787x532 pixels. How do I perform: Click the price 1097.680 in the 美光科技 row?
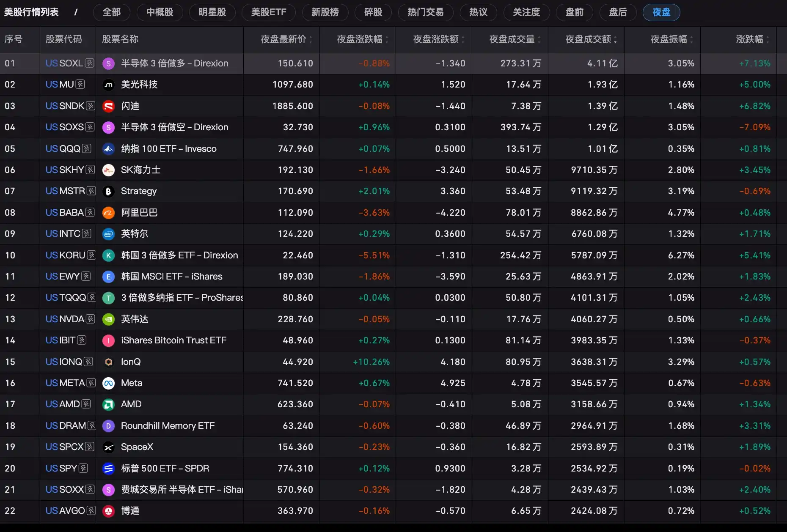pos(293,85)
